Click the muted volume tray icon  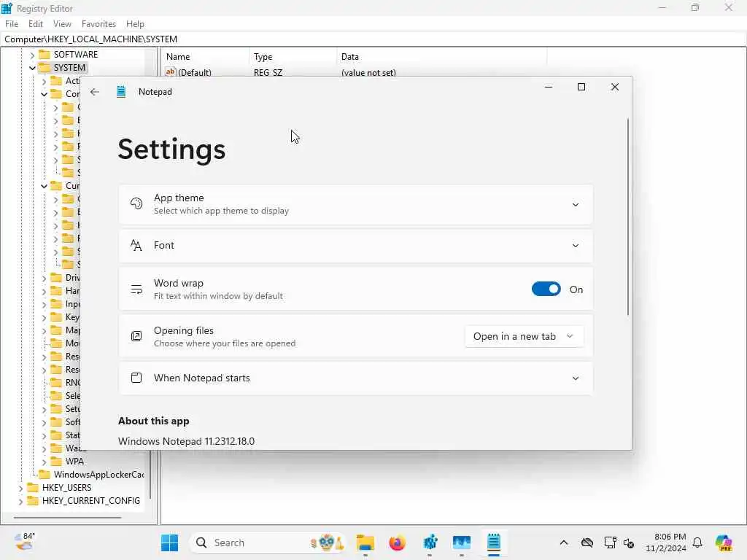click(628, 542)
